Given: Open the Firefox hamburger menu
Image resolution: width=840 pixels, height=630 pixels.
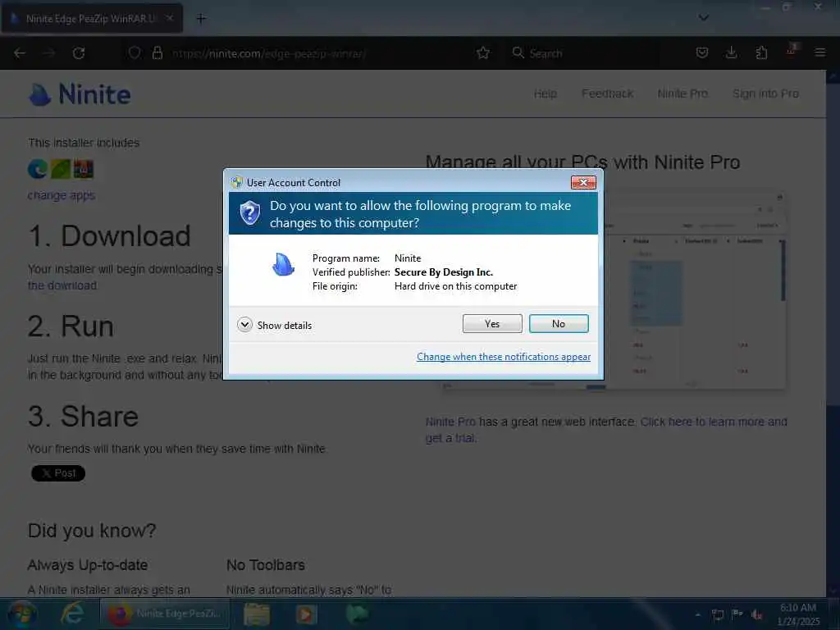Looking at the screenshot, I should (x=819, y=53).
